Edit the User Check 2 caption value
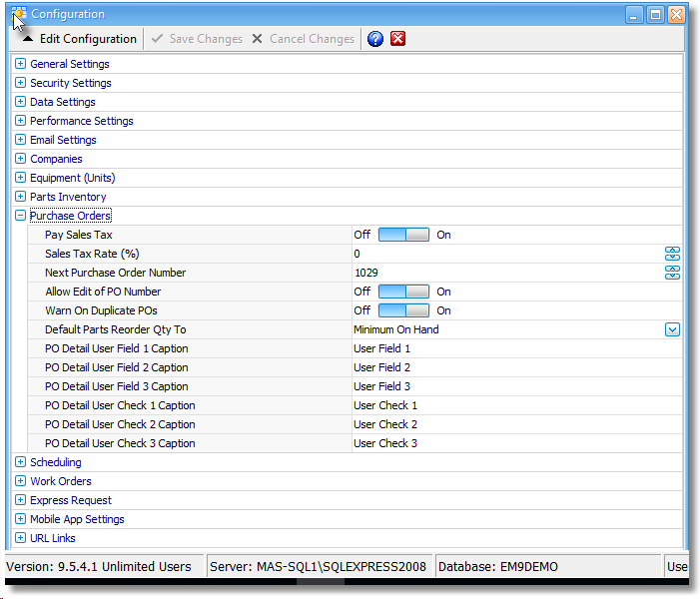The image size is (700, 599). (516, 424)
